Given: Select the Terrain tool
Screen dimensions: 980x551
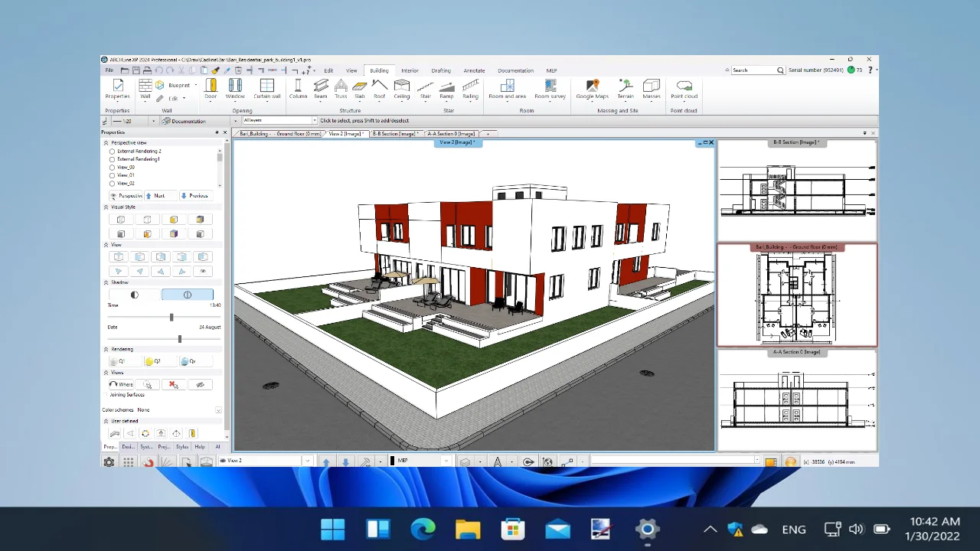Looking at the screenshot, I should click(x=626, y=89).
